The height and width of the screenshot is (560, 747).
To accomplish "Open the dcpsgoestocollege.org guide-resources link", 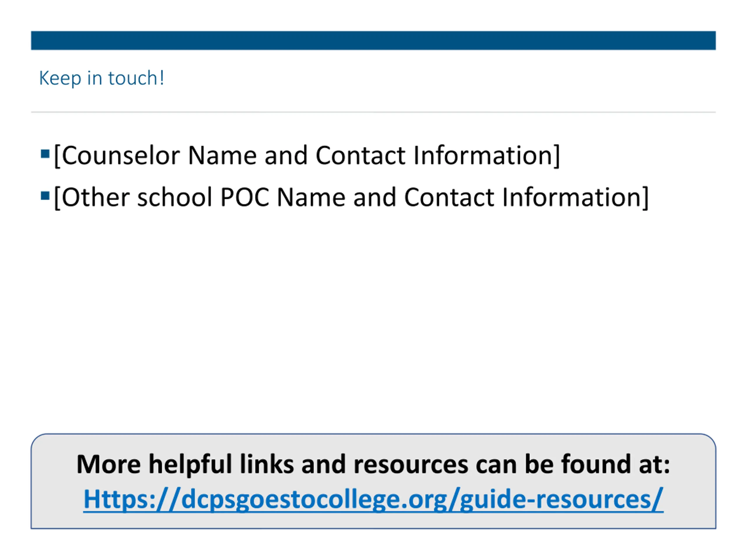I will point(373,499).
